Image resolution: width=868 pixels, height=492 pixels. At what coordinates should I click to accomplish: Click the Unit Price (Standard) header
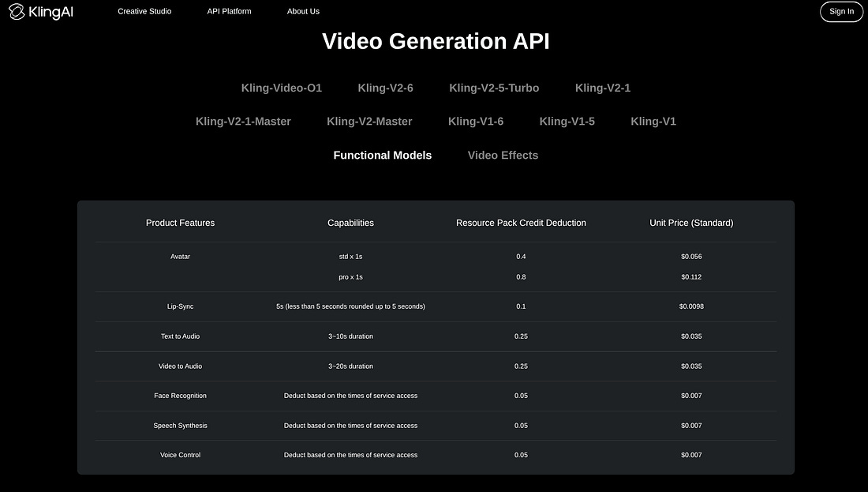(691, 223)
